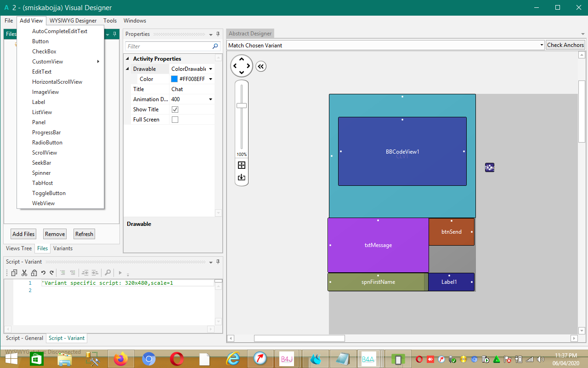The width and height of the screenshot is (588, 368).
Task: Collapse the designer panel via the double-chevron icon
Action: point(260,66)
